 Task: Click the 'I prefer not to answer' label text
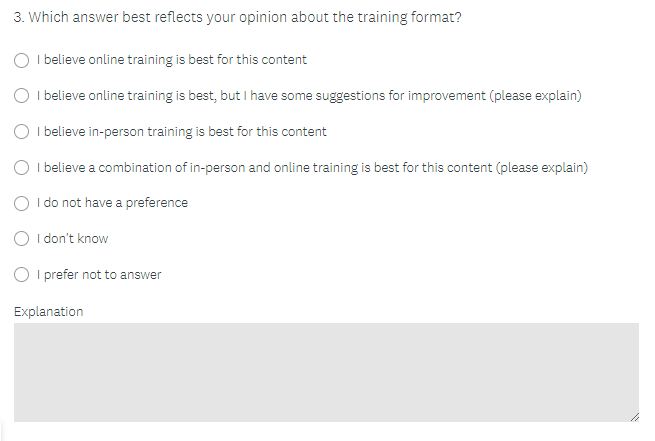pyautogui.click(x=98, y=275)
